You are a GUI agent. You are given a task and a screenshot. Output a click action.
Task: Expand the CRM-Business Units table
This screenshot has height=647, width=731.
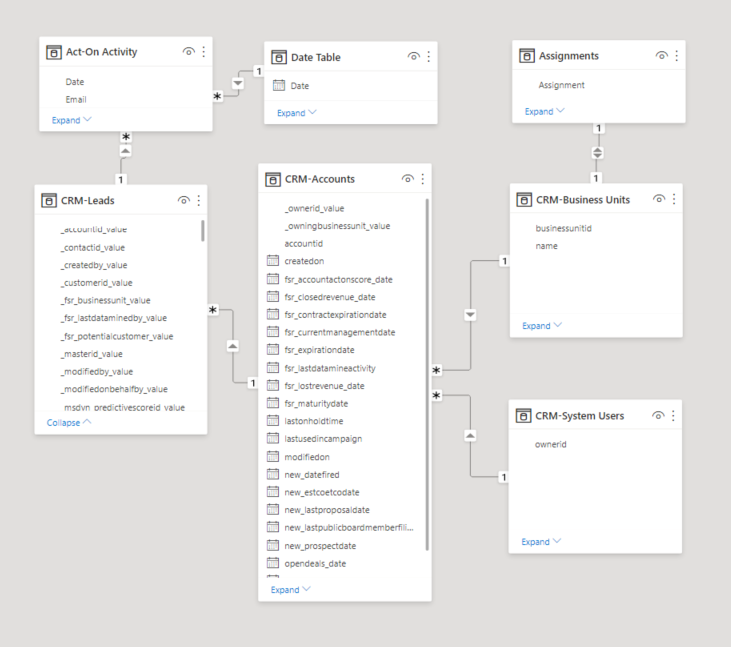[542, 325]
